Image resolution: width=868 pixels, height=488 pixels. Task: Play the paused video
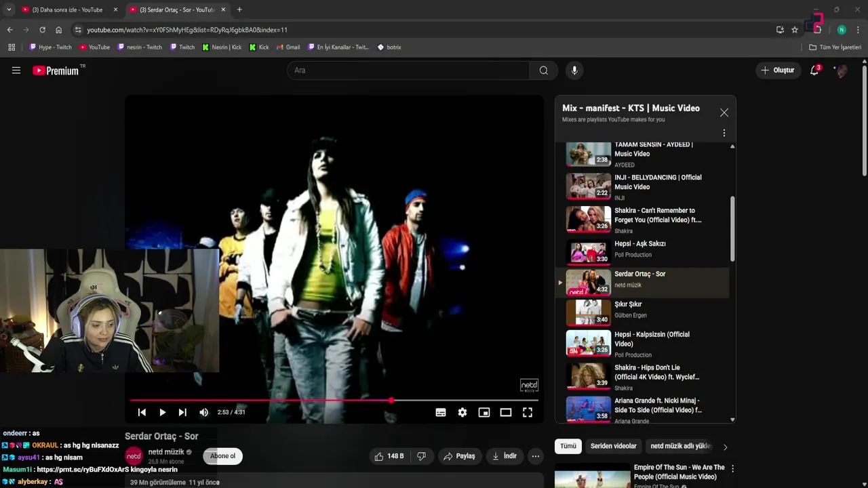point(162,412)
